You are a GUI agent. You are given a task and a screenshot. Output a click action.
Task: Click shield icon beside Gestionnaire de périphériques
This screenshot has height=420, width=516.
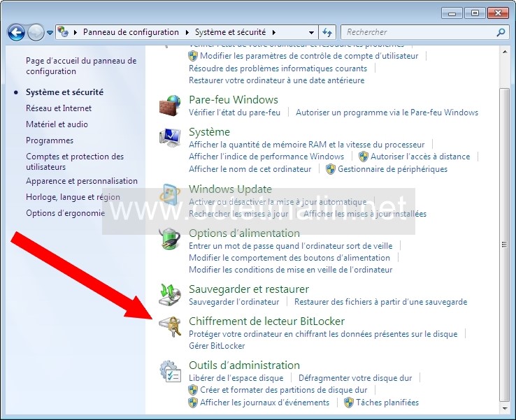(x=331, y=169)
